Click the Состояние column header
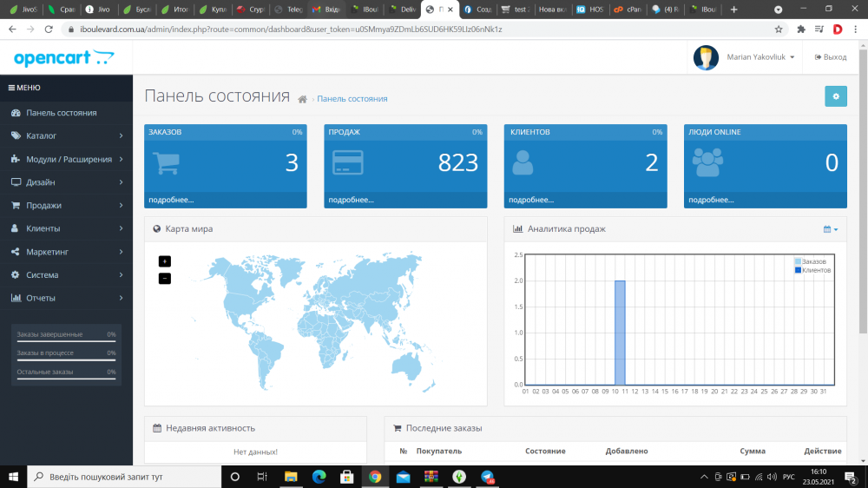The width and height of the screenshot is (868, 488). (x=545, y=451)
